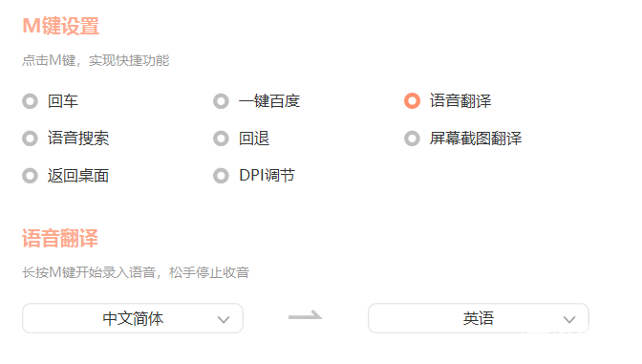Viewport: 642px width, 364px height.
Task: Click the orange 语音翻译 section heading
Action: pyautogui.click(x=60, y=238)
